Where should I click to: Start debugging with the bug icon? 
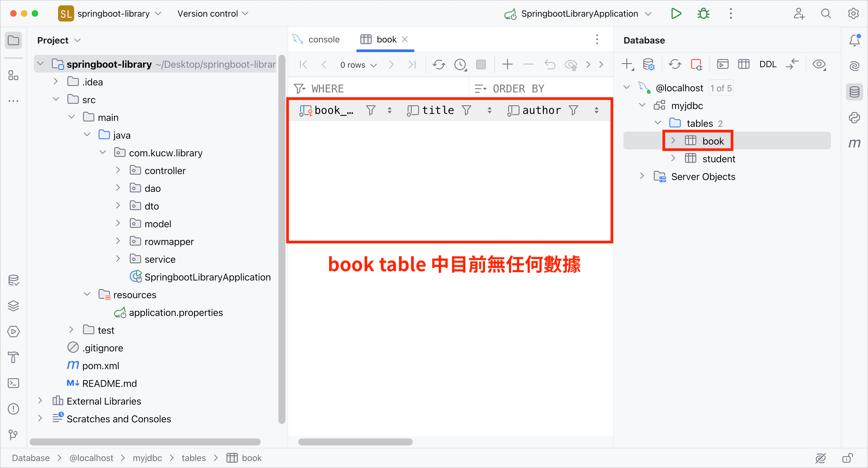[x=703, y=13]
